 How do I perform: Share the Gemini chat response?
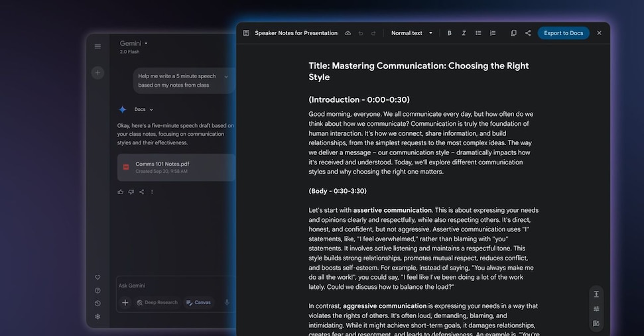point(142,192)
